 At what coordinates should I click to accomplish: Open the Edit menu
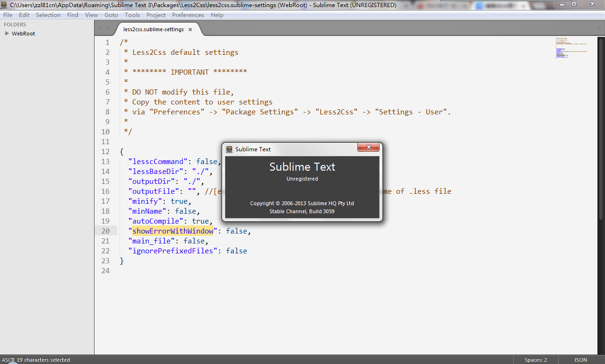pos(24,15)
